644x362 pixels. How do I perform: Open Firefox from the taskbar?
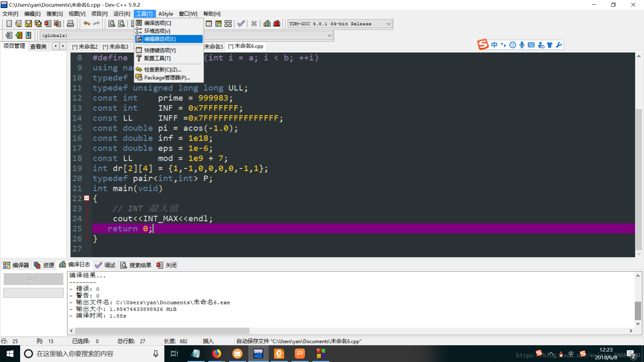pyautogui.click(x=217, y=354)
